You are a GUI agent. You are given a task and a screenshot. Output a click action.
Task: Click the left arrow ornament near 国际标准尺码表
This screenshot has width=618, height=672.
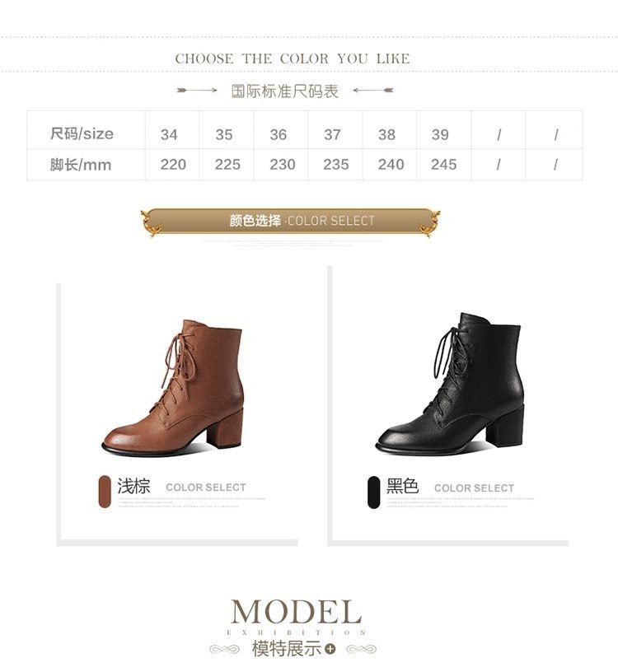(197, 90)
